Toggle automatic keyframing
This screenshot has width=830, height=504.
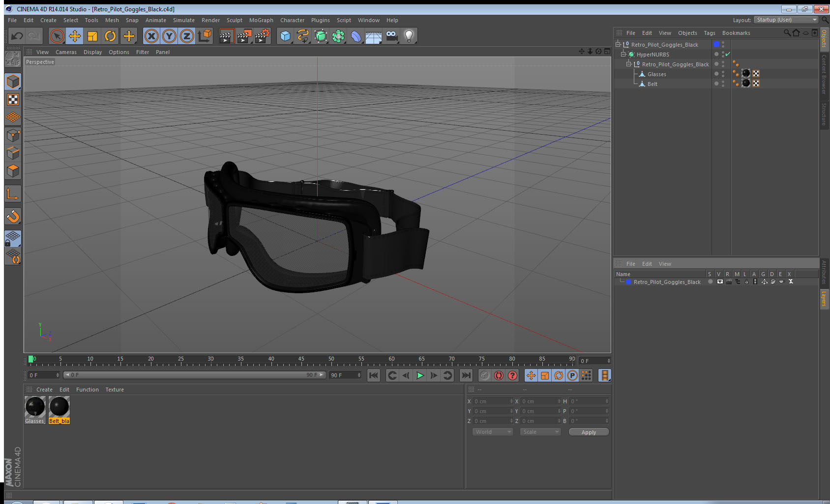point(499,375)
